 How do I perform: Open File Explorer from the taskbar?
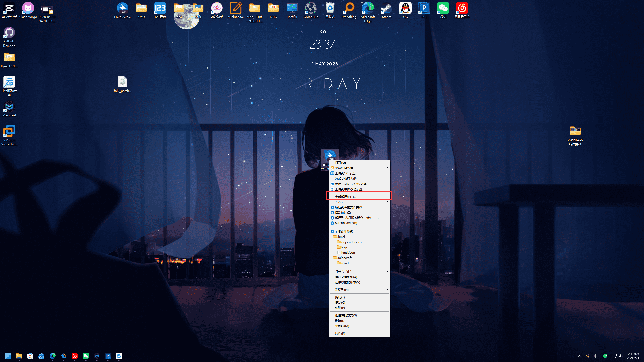click(19, 356)
